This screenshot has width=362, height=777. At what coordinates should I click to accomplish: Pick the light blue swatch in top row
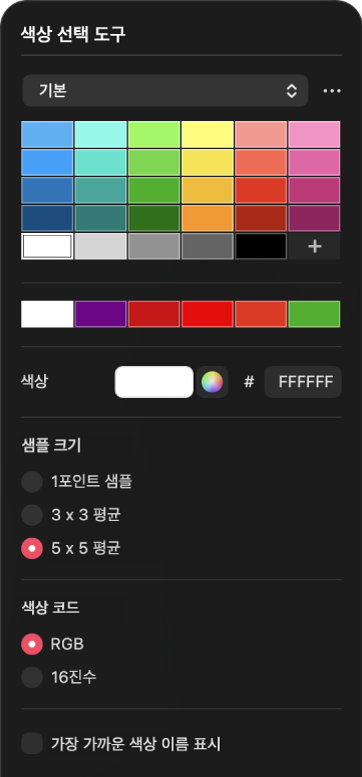(x=47, y=134)
